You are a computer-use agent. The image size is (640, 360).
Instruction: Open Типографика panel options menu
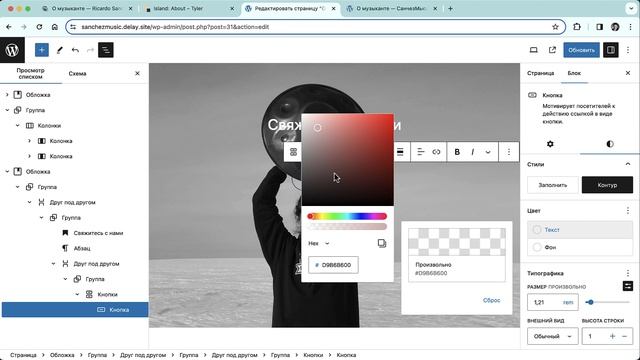[628, 273]
